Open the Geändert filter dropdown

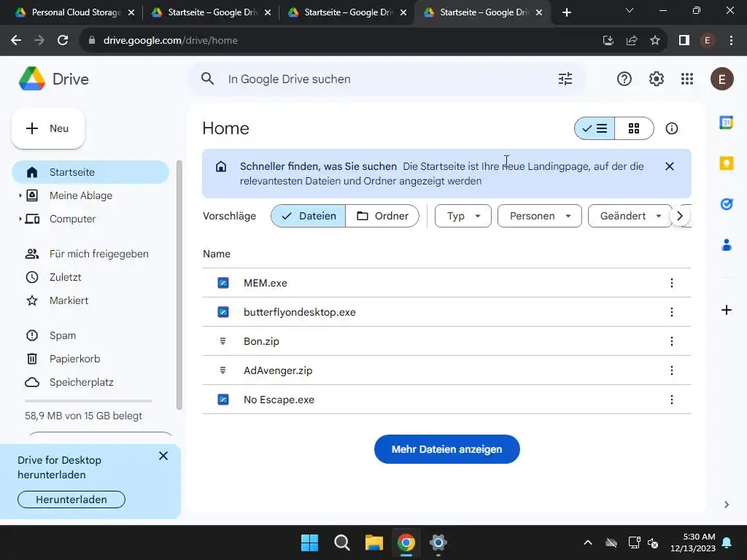630,216
